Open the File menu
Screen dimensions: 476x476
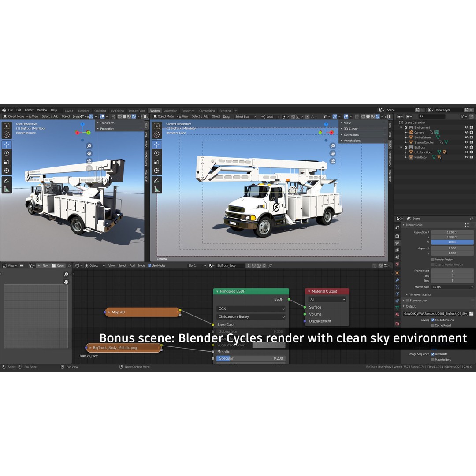point(11,110)
